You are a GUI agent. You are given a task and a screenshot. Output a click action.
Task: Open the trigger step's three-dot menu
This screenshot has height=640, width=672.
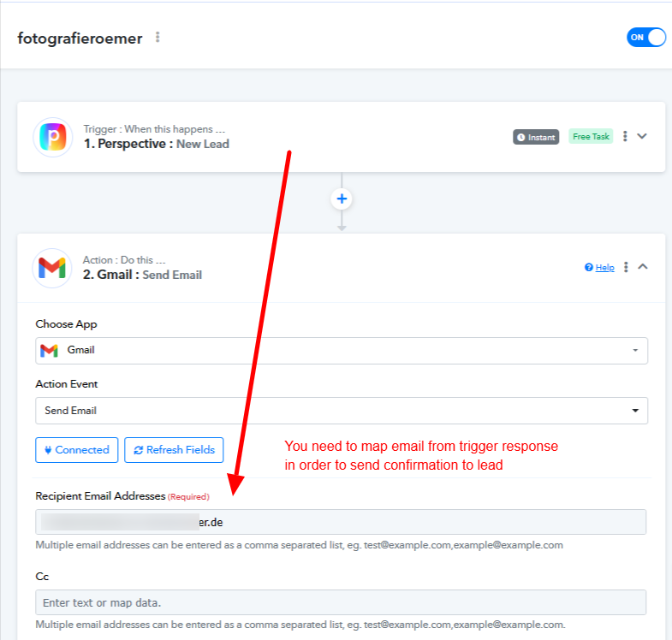[625, 136]
